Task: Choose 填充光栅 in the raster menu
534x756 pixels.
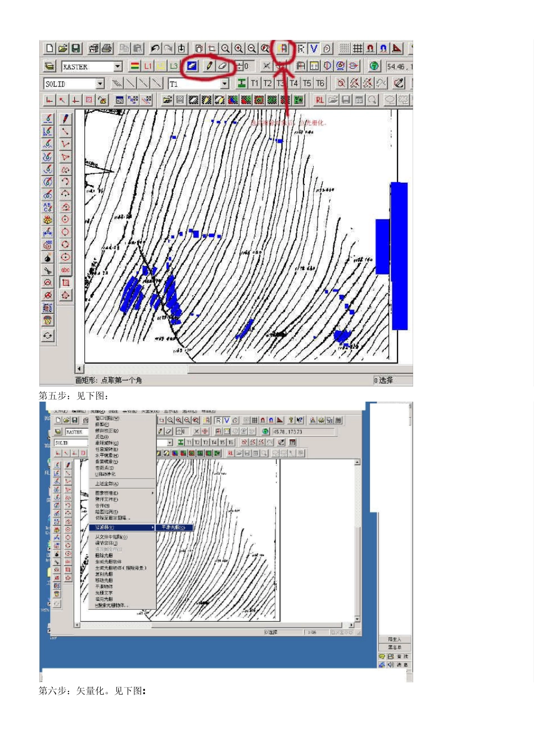Action: [104, 599]
